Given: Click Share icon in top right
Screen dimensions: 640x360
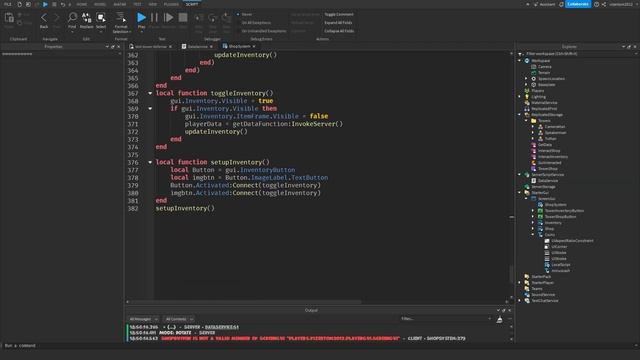Looking at the screenshot, I should [x=604, y=4].
